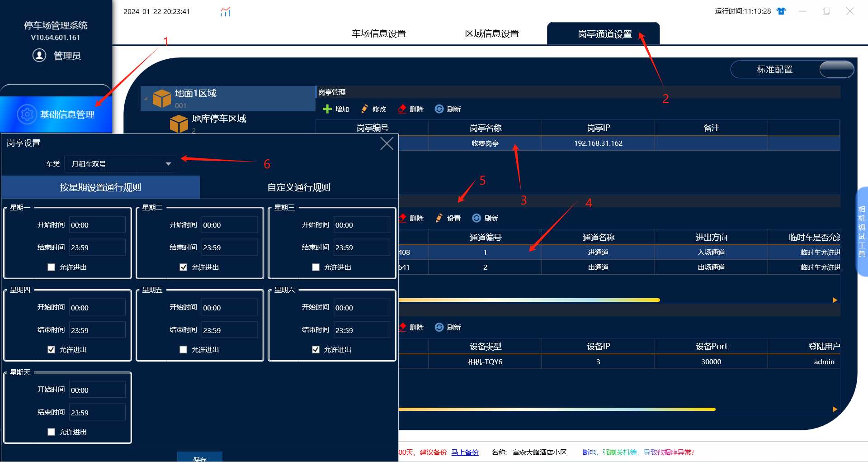Screen dimensions: 868x462
Task: Check Monday's 允许进出 checkbox
Action: point(51,267)
